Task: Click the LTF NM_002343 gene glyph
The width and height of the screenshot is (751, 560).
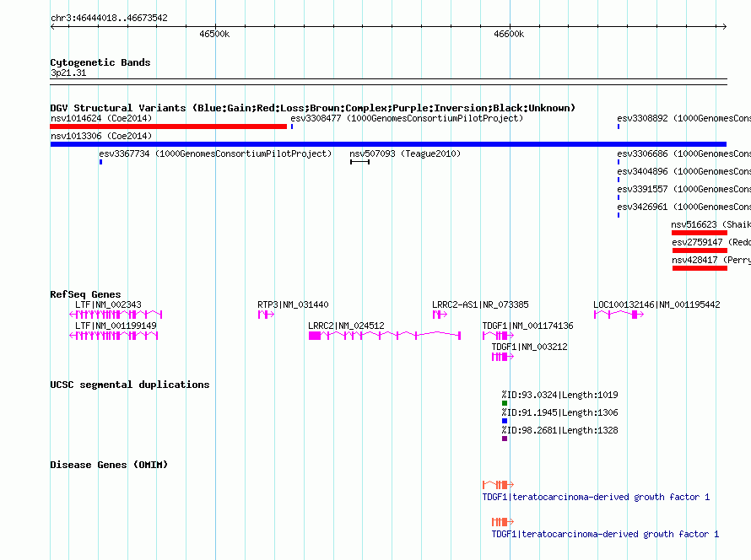Action: click(116, 315)
